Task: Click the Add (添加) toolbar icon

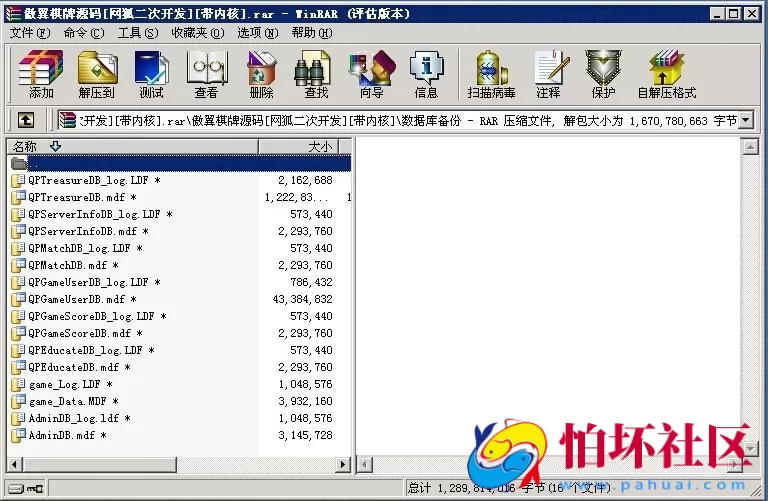Action: point(41,74)
